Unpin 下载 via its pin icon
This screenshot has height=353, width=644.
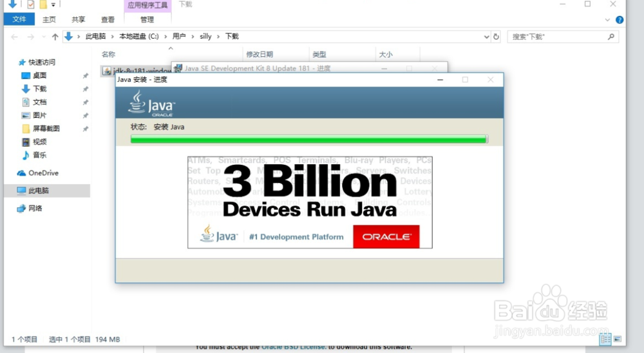86,89
